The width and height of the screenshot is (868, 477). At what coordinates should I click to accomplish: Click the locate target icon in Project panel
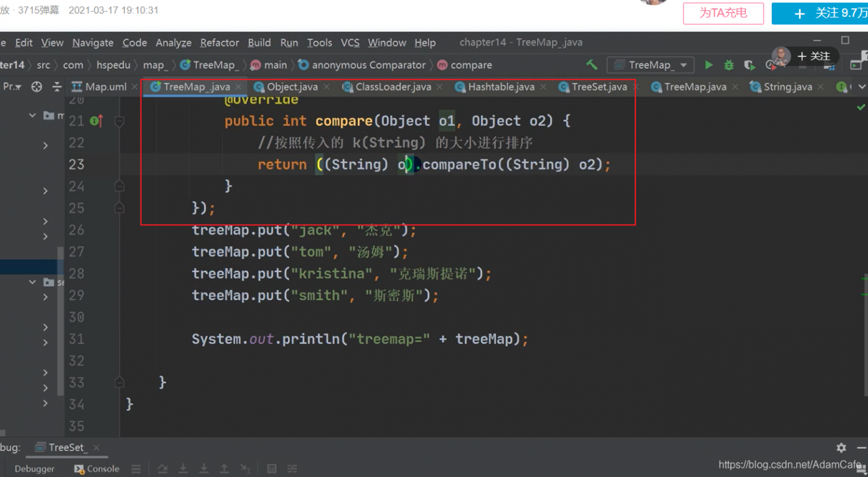click(37, 87)
